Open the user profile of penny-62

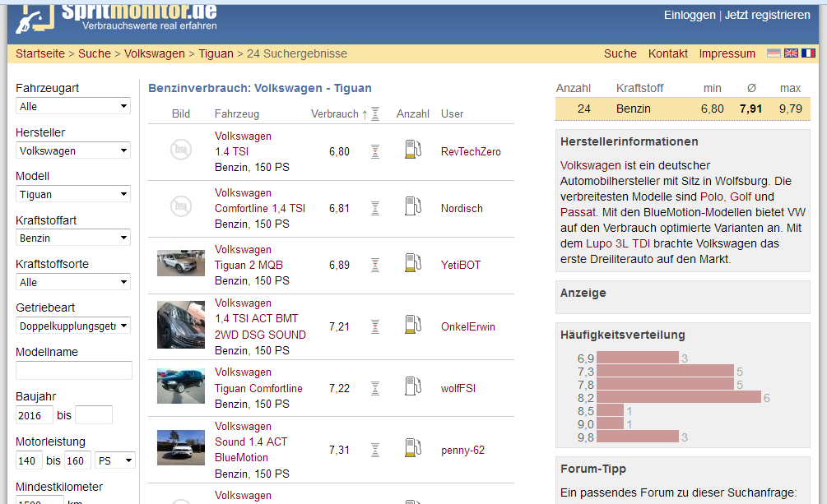point(463,451)
